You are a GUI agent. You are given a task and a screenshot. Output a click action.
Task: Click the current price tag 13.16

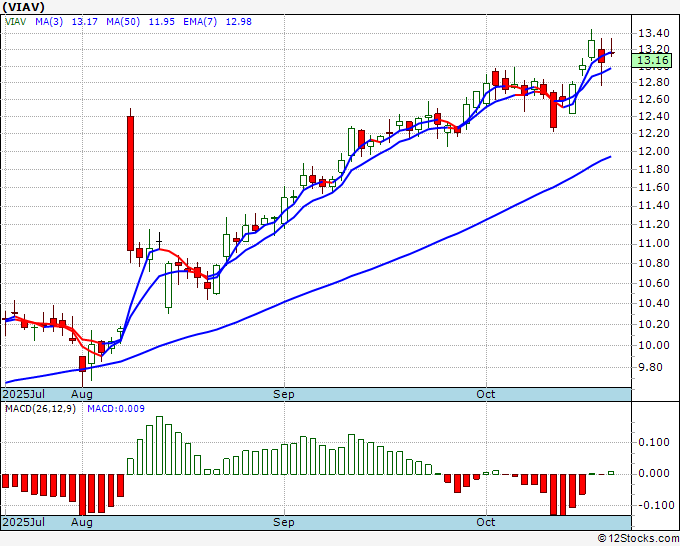point(652,61)
